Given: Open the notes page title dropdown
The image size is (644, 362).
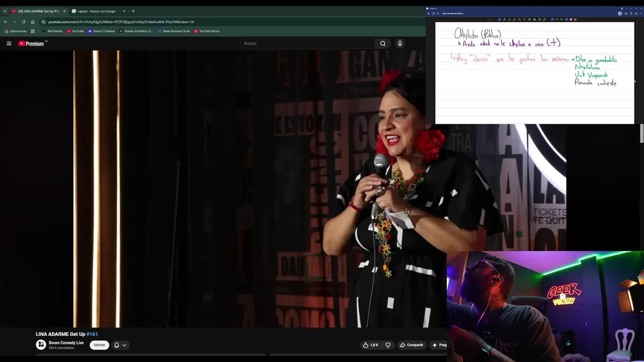Looking at the screenshot, I should [453, 14].
